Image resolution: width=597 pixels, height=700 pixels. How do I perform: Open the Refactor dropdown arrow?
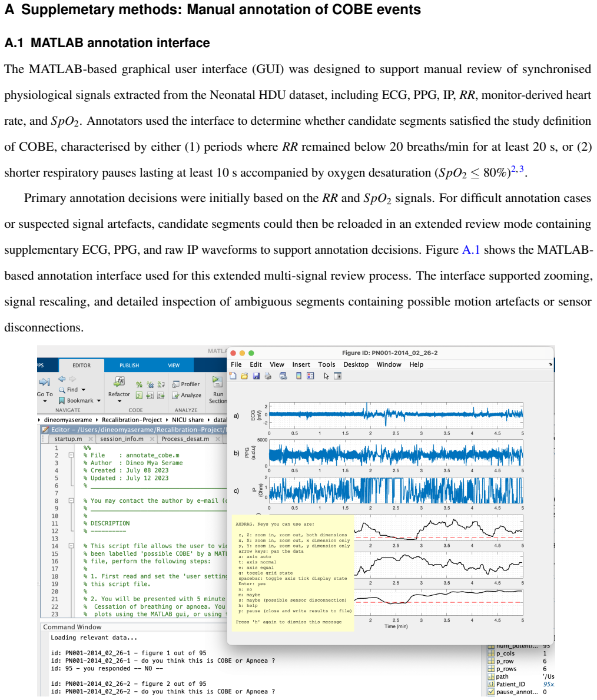tap(119, 401)
